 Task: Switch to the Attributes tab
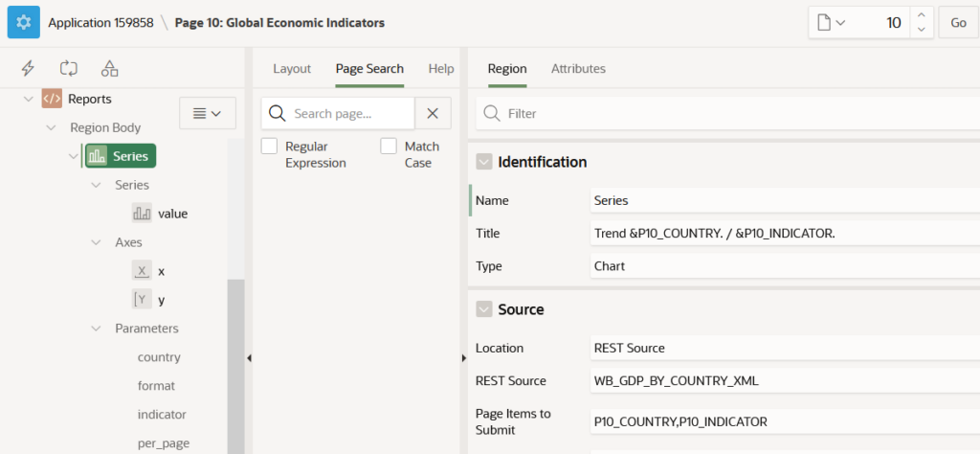click(578, 69)
